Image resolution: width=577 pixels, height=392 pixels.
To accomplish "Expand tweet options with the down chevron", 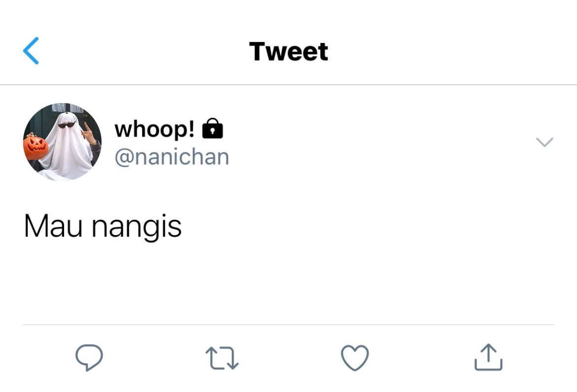I will pyautogui.click(x=544, y=142).
